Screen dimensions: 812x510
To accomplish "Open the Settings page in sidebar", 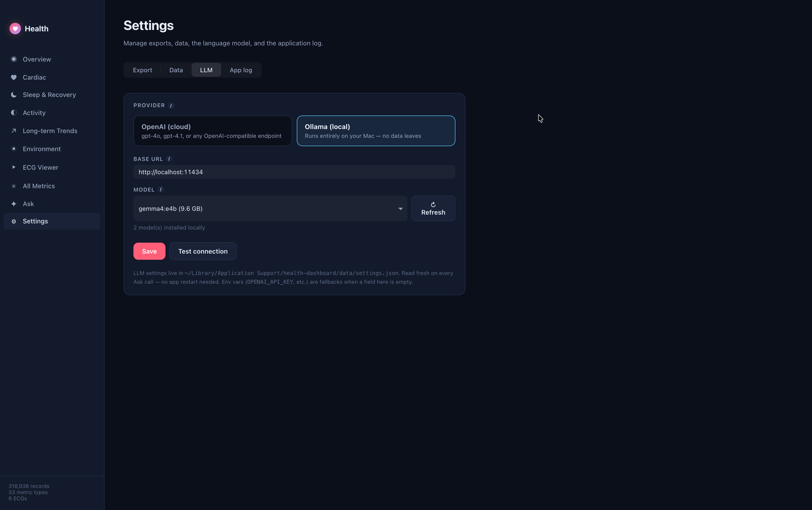I will [52, 221].
